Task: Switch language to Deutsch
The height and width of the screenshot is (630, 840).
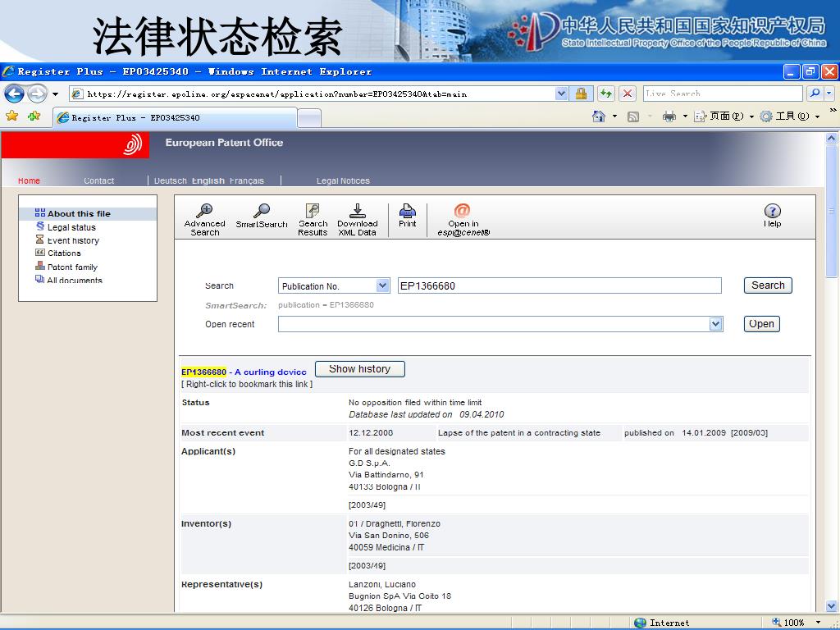Action: pos(171,180)
